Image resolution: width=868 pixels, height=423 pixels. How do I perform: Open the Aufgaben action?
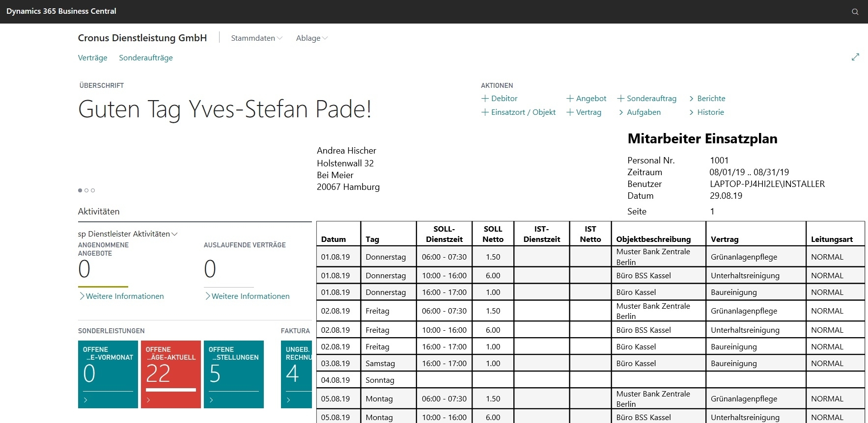(x=640, y=112)
